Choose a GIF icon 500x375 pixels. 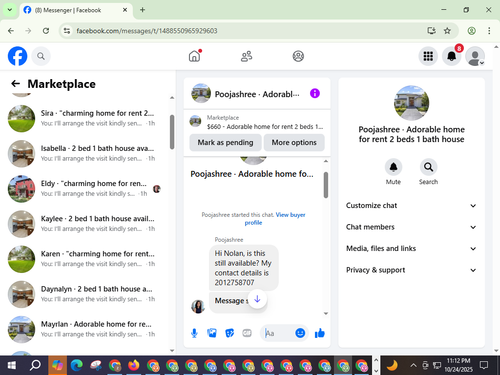247,333
